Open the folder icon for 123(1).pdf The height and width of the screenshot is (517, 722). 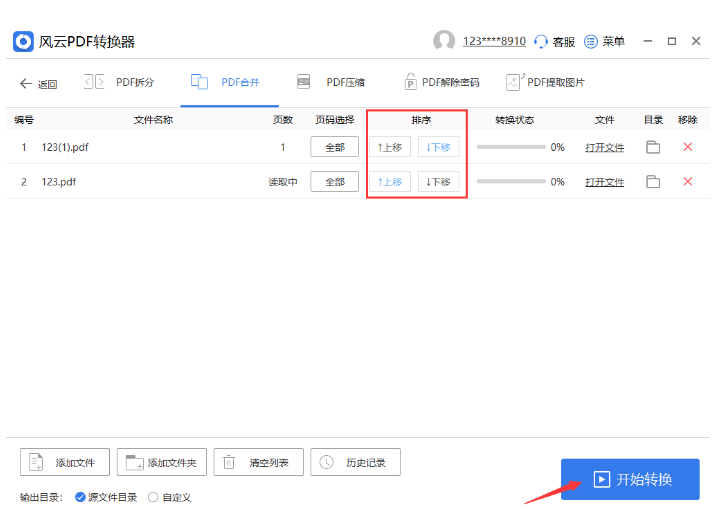653,147
